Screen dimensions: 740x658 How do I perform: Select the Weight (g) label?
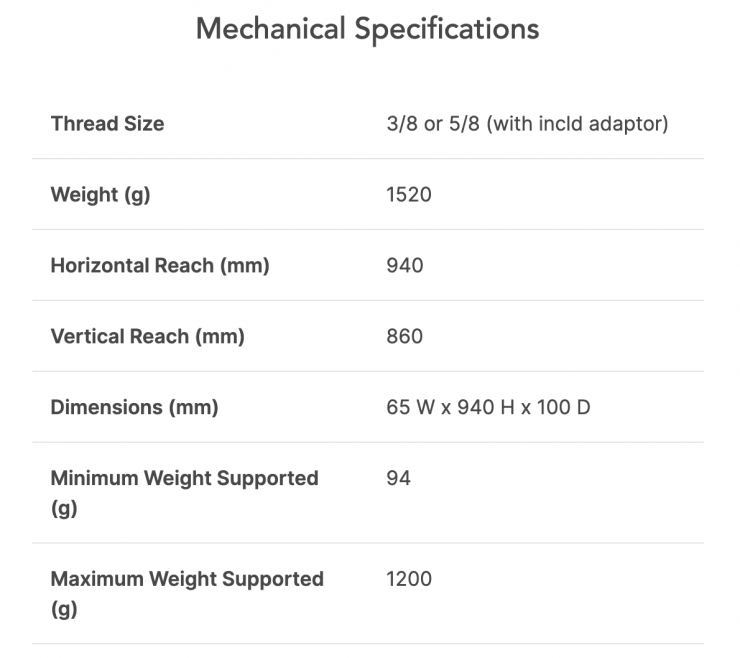click(100, 195)
